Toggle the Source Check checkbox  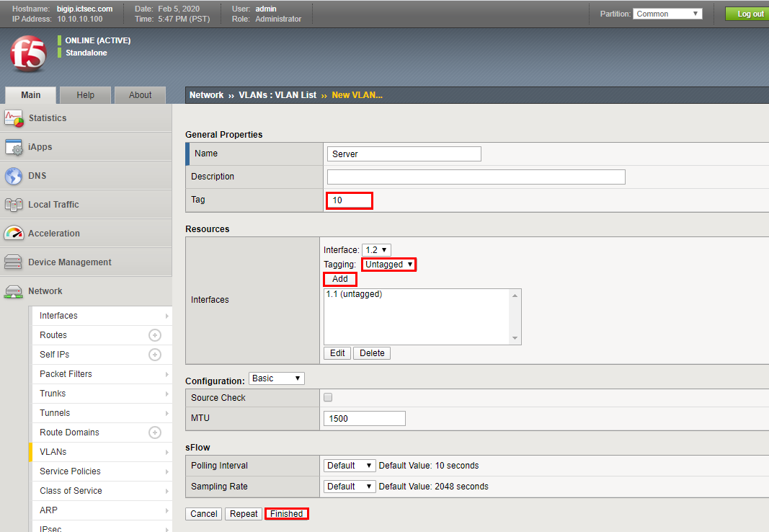coord(328,397)
